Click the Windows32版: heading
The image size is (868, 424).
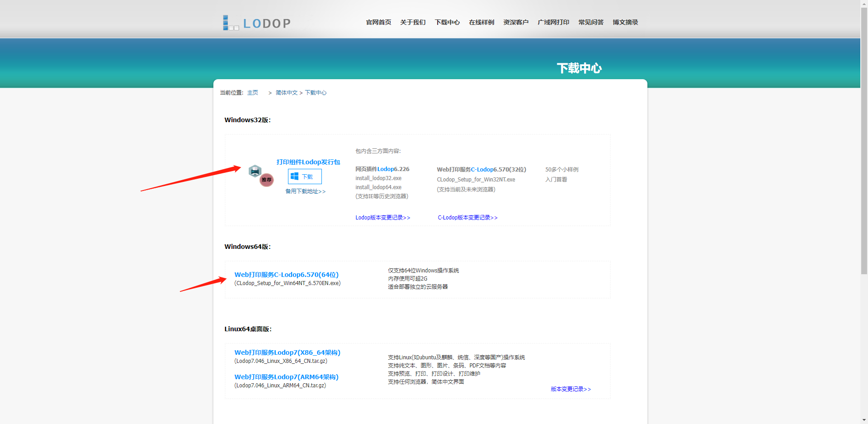tap(248, 120)
